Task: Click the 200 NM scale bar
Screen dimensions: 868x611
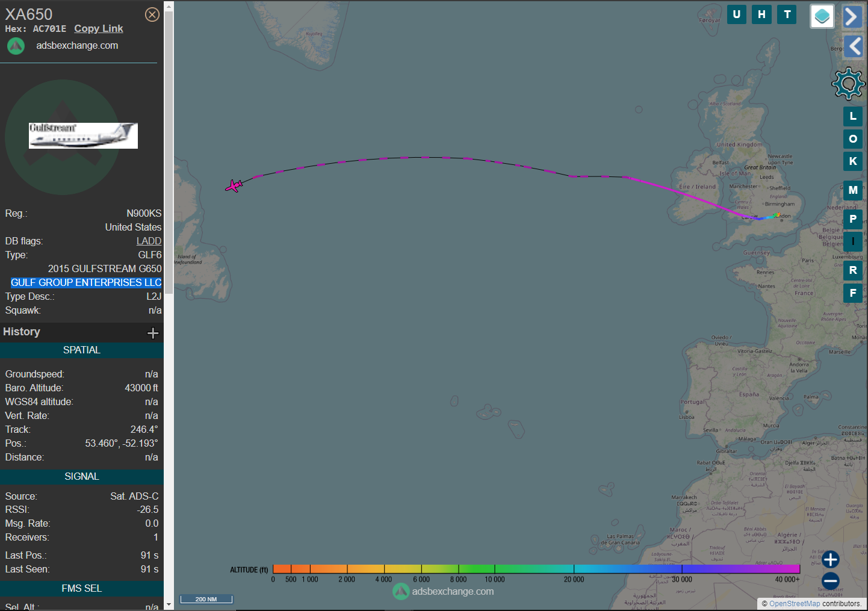Action: click(206, 599)
